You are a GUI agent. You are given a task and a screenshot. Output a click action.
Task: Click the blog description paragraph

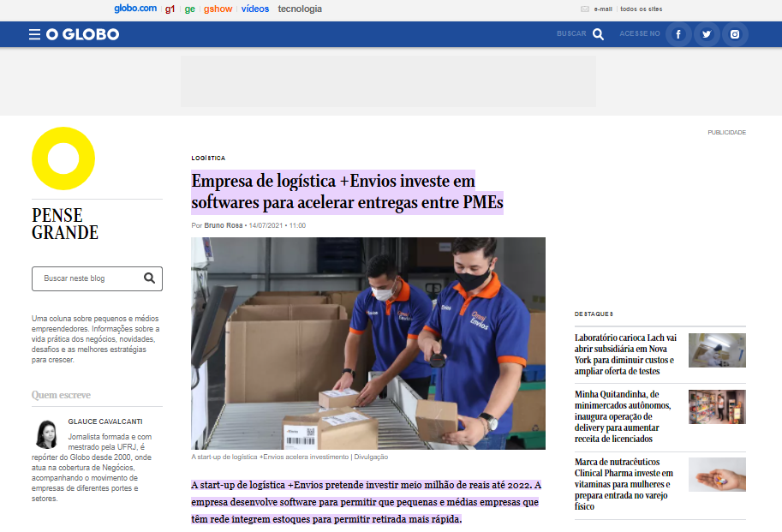tap(96, 339)
